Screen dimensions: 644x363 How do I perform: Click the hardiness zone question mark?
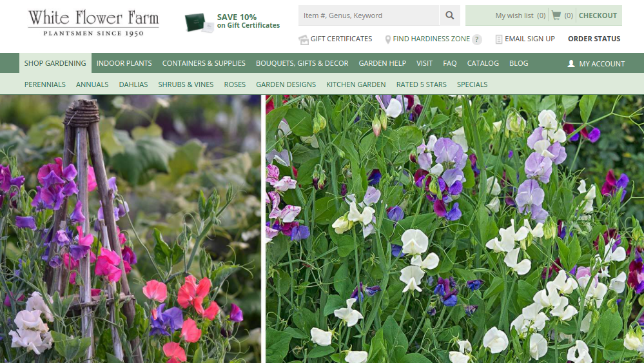point(476,39)
